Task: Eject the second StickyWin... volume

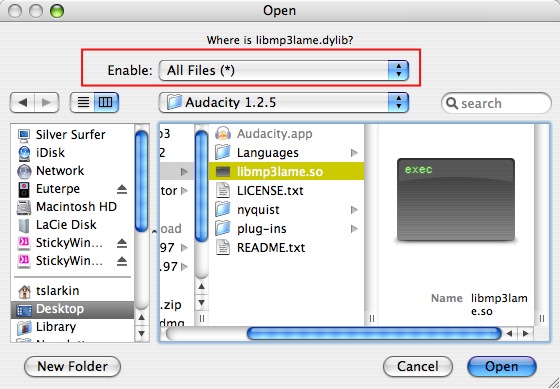Action: pyautogui.click(x=122, y=261)
